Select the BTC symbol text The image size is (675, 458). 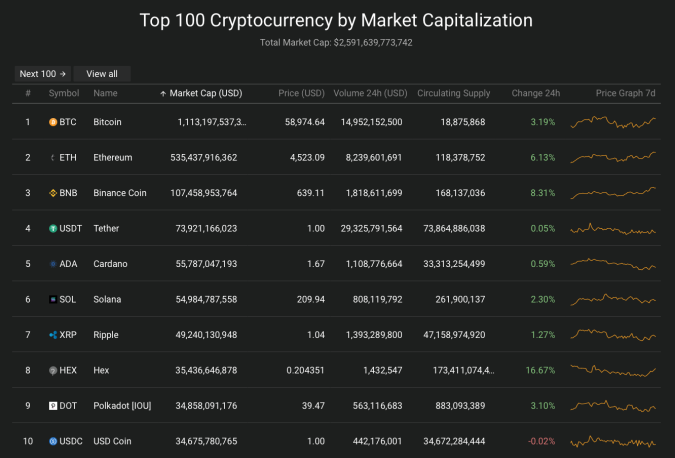coord(68,122)
